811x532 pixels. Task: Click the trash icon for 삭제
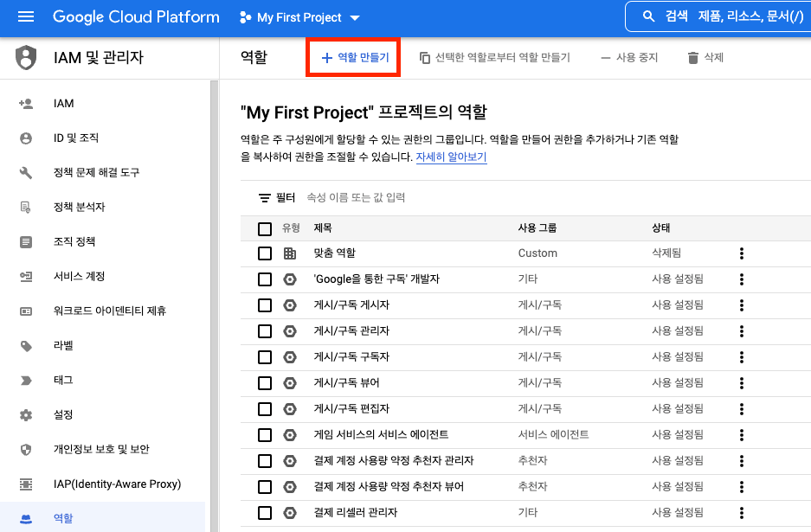point(692,58)
